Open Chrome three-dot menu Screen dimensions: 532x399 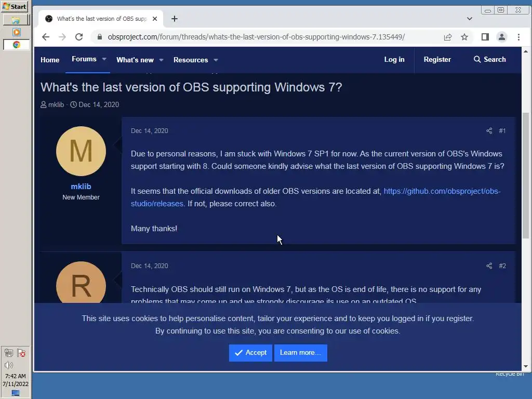[x=518, y=37]
